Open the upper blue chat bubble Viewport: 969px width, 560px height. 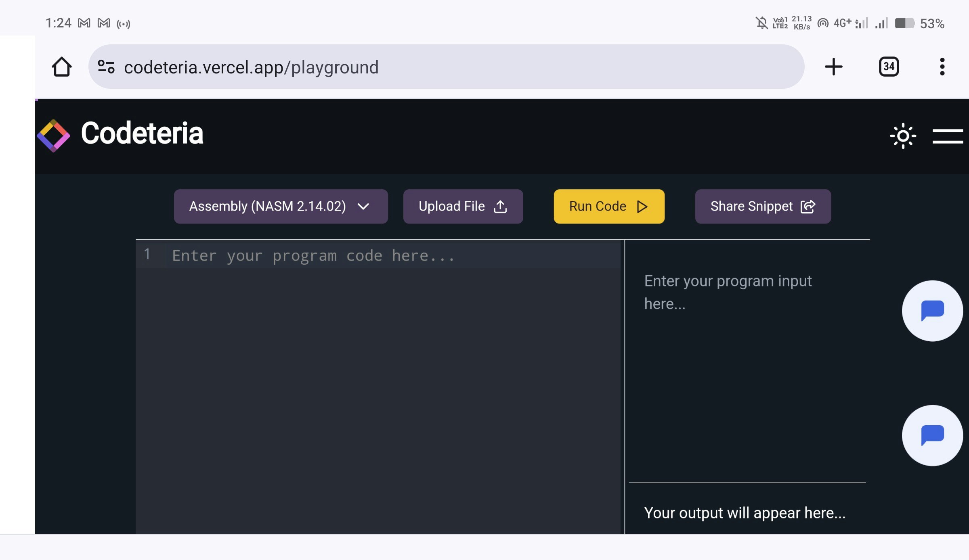[x=932, y=311]
